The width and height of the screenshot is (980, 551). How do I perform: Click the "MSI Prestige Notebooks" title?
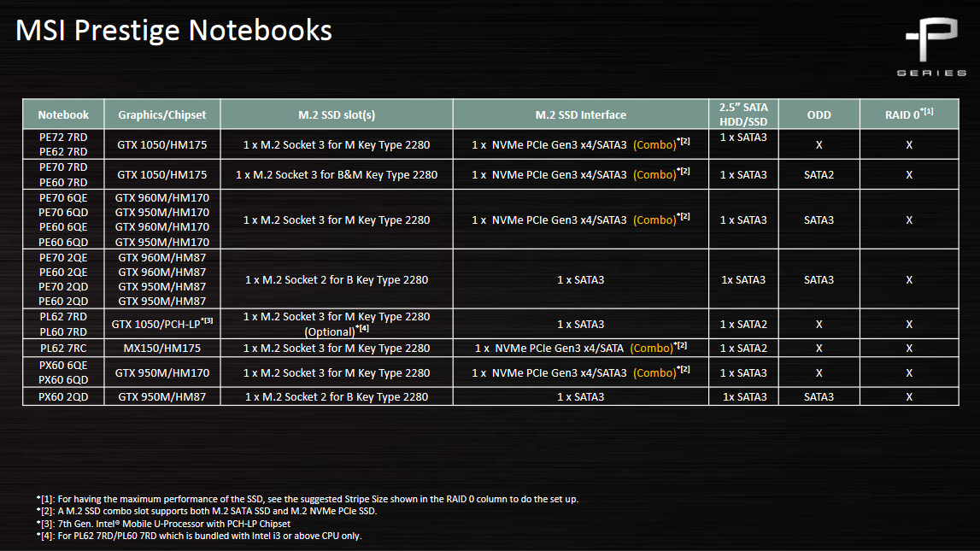click(173, 31)
